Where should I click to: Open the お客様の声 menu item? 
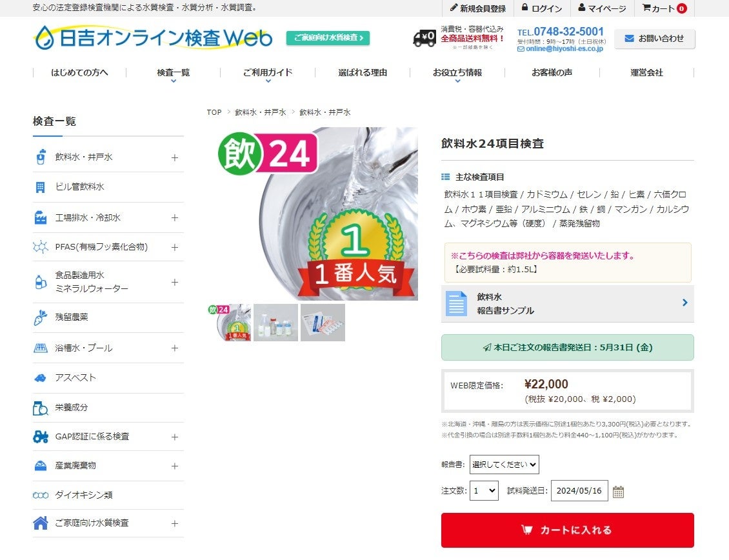point(552,72)
